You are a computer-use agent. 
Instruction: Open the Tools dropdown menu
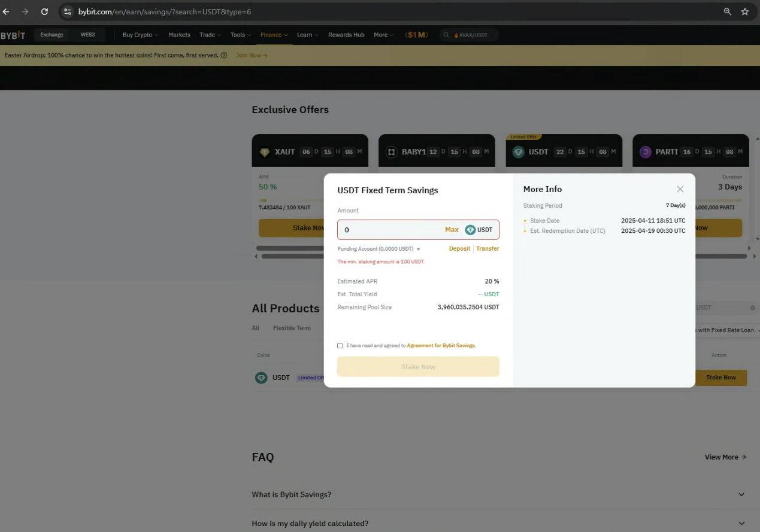(x=241, y=35)
